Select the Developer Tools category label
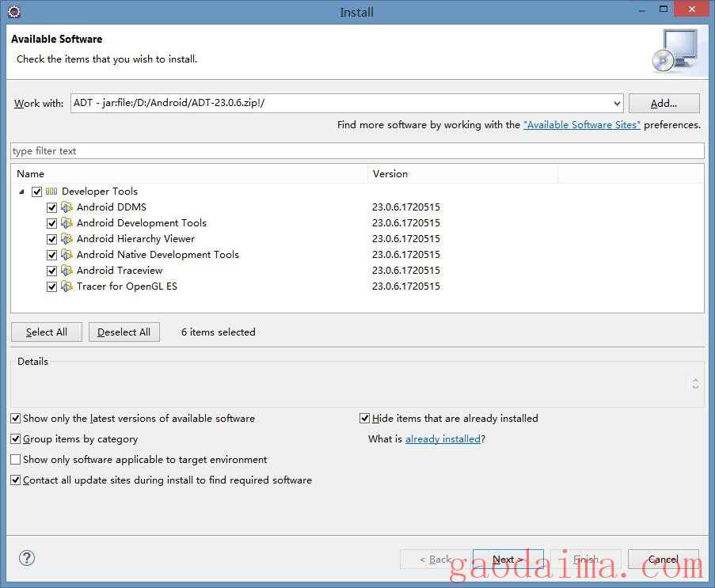Screen dimensions: 715x588 [x=100, y=192]
